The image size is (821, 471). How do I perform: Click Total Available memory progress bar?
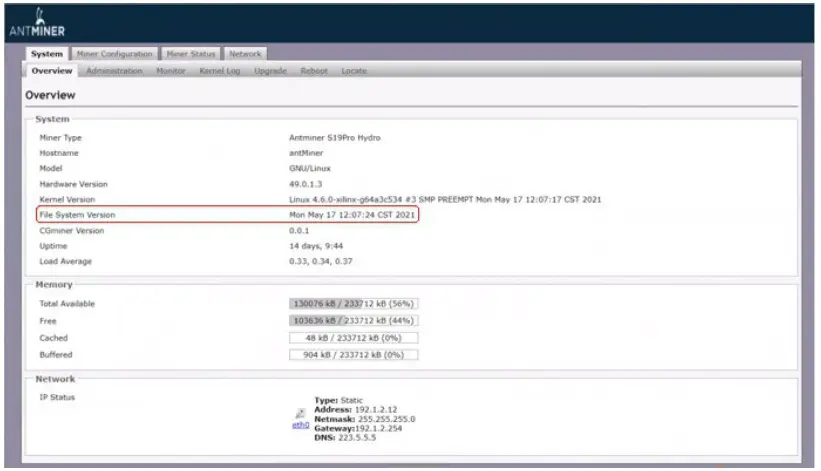pyautogui.click(x=353, y=304)
